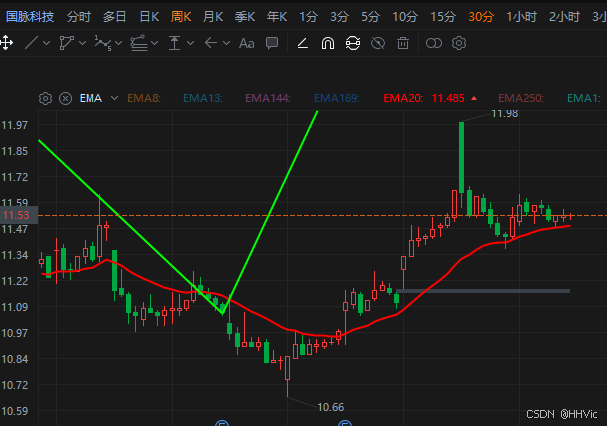The width and height of the screenshot is (607, 426).
Task: Switch to 季K tab
Action: [x=245, y=17]
